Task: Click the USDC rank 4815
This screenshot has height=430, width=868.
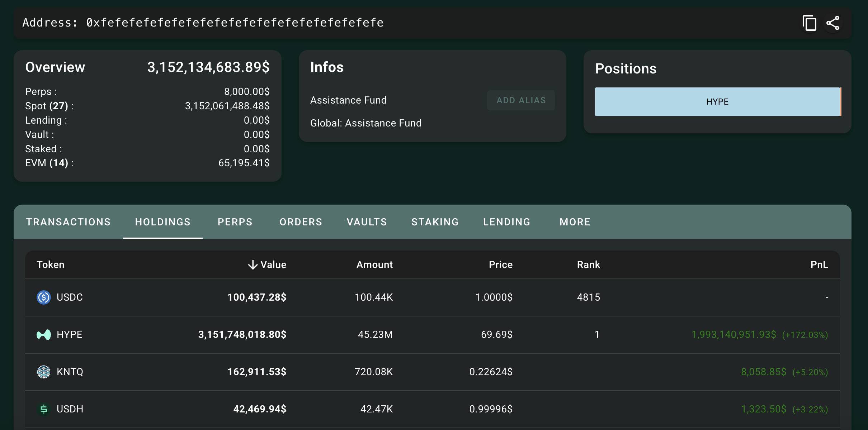Action: click(x=589, y=297)
